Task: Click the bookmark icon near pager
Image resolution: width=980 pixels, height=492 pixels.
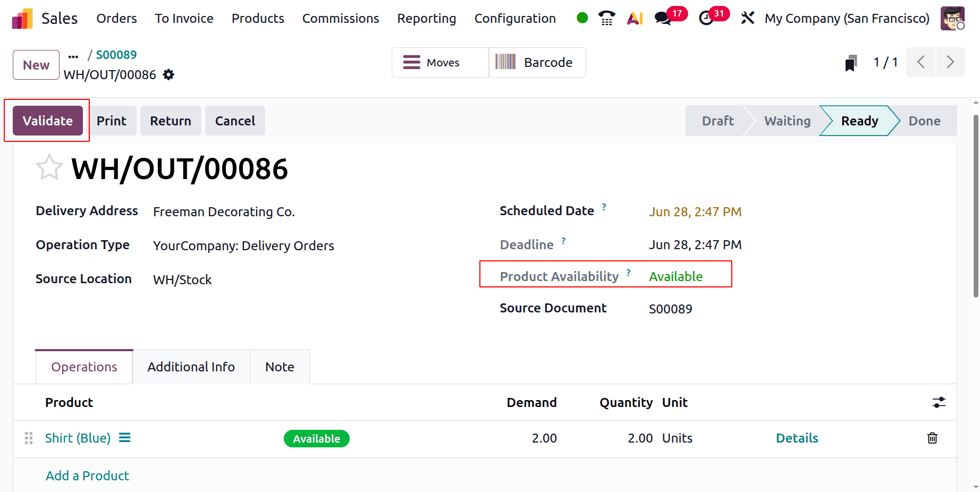Action: coord(851,63)
